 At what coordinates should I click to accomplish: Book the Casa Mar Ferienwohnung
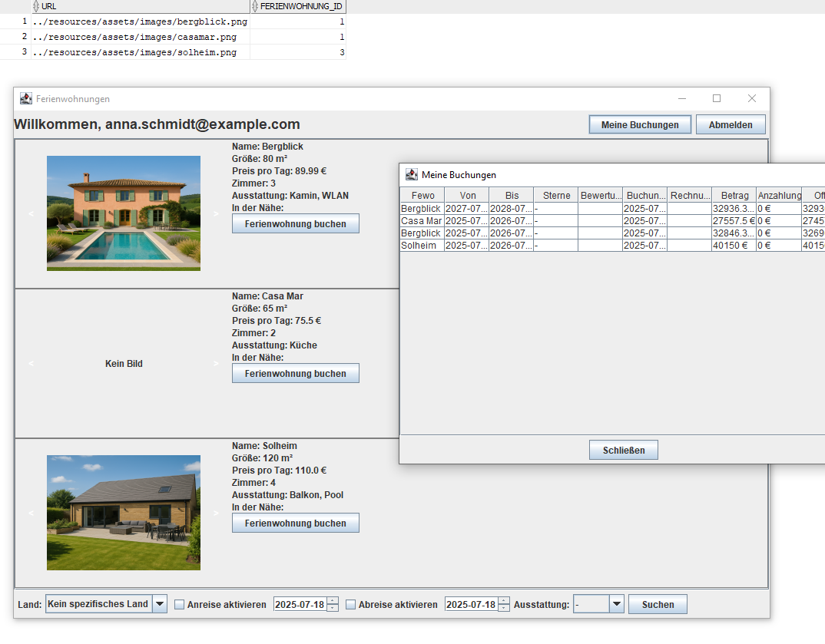pos(296,374)
